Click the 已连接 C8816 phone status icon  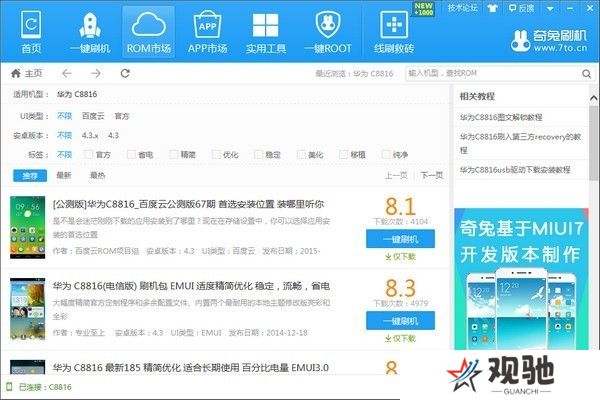click(x=10, y=387)
